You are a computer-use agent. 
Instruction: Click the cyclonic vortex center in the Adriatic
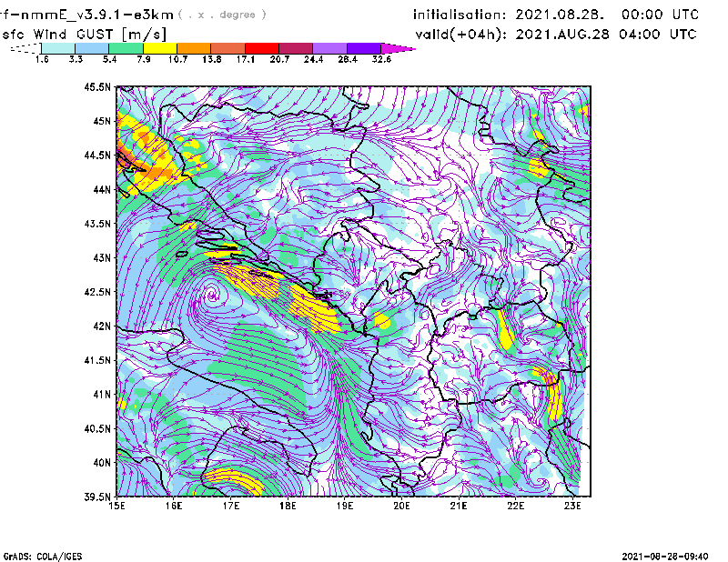(213, 294)
